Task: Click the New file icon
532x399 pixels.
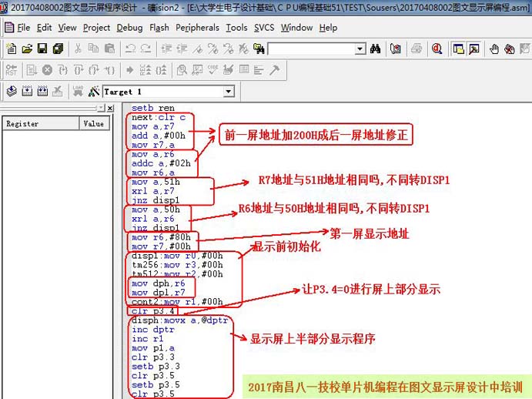Action: 12,49
